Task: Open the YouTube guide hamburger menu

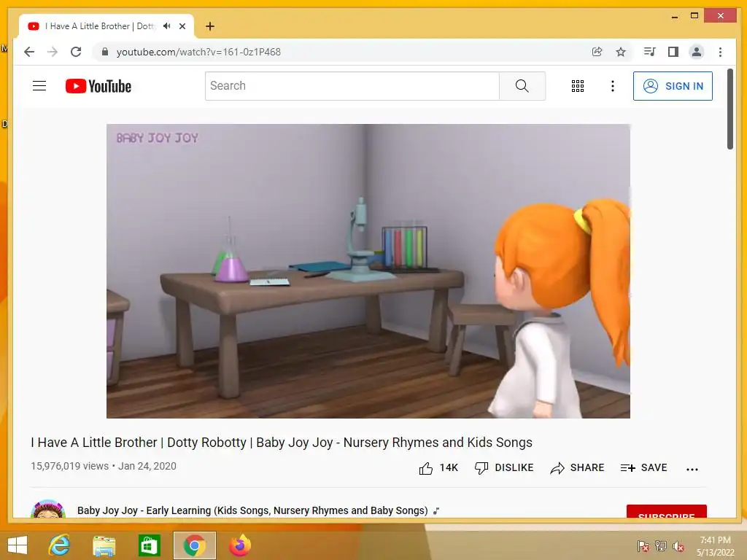Action: tap(39, 86)
